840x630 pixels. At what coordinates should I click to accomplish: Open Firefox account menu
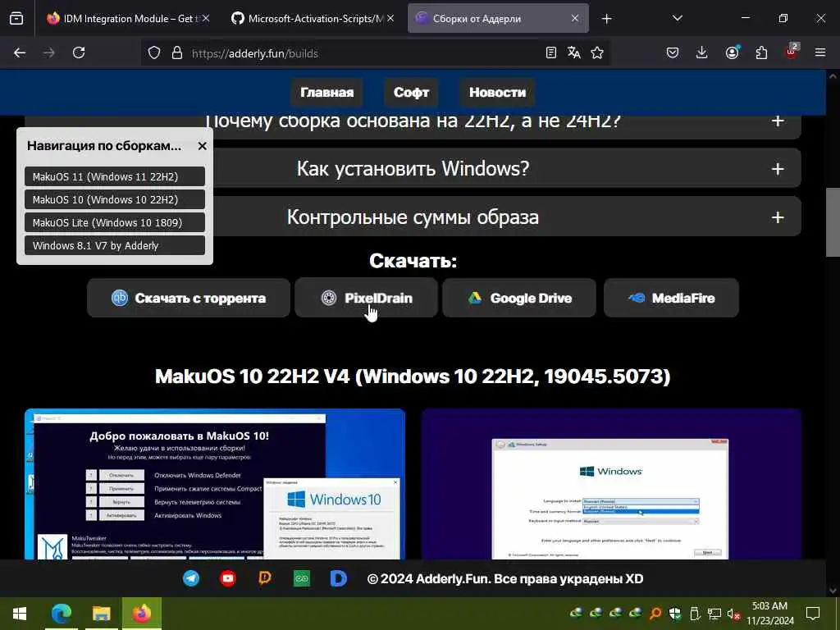(732, 52)
